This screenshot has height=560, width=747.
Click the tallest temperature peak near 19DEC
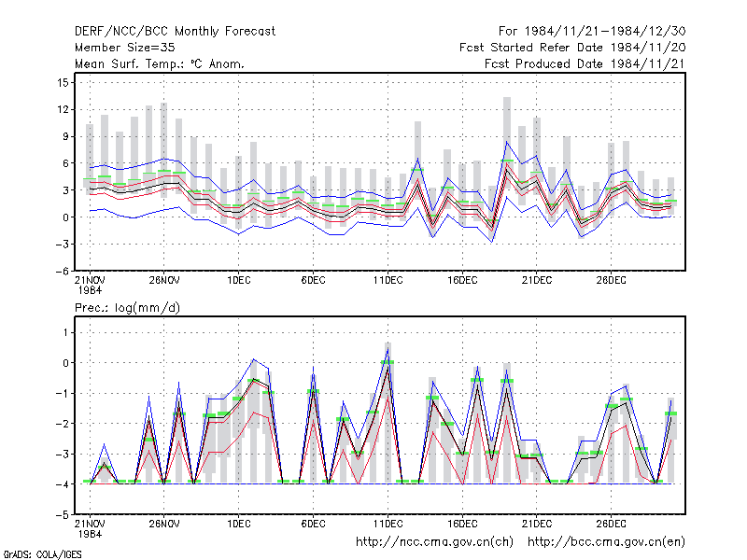(x=507, y=142)
